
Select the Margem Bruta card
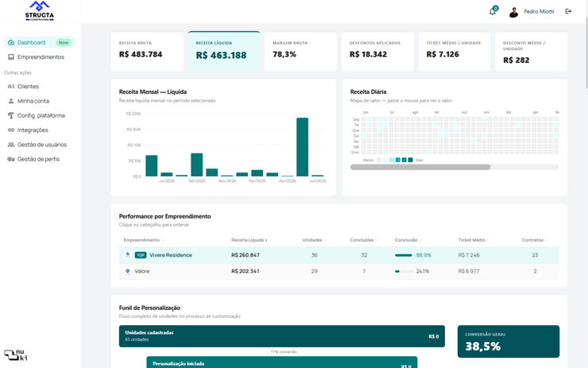tap(300, 52)
